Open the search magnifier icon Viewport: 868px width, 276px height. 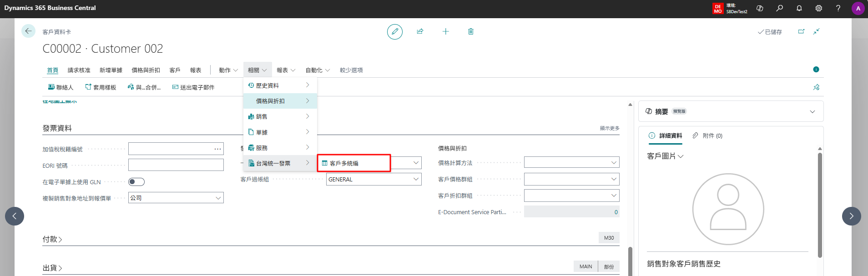coord(779,8)
